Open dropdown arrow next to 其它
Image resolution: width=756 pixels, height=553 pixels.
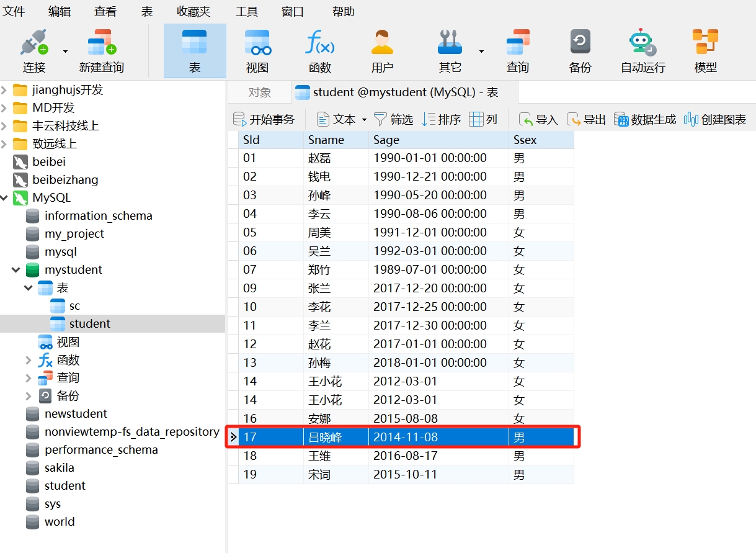point(481,52)
